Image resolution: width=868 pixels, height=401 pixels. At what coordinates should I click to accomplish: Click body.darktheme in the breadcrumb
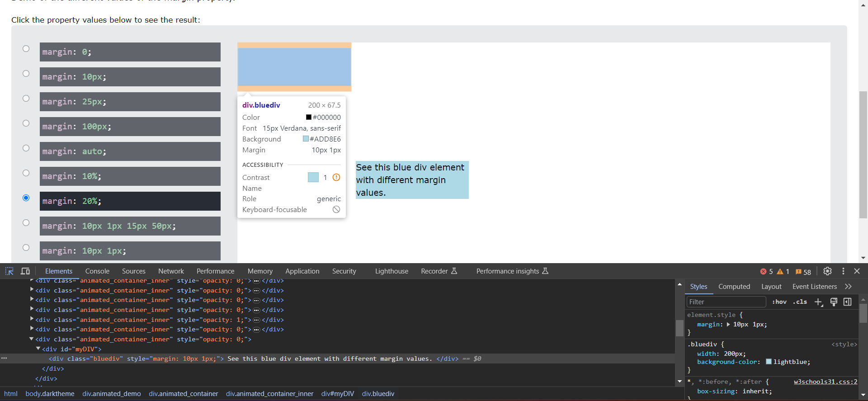(x=50, y=394)
